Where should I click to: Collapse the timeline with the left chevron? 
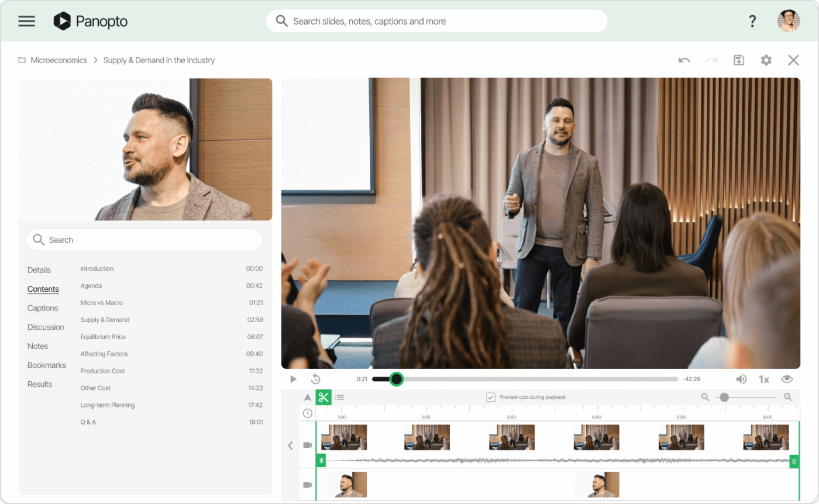click(290, 446)
